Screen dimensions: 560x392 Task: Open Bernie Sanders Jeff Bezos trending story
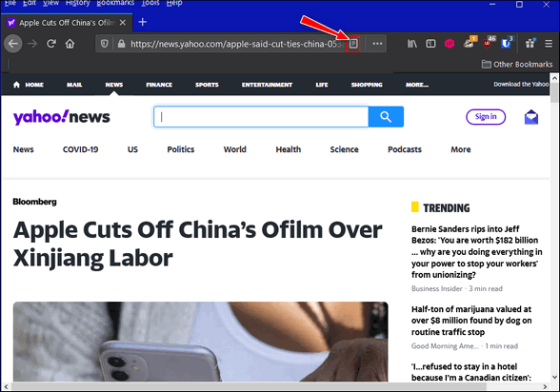click(x=476, y=252)
